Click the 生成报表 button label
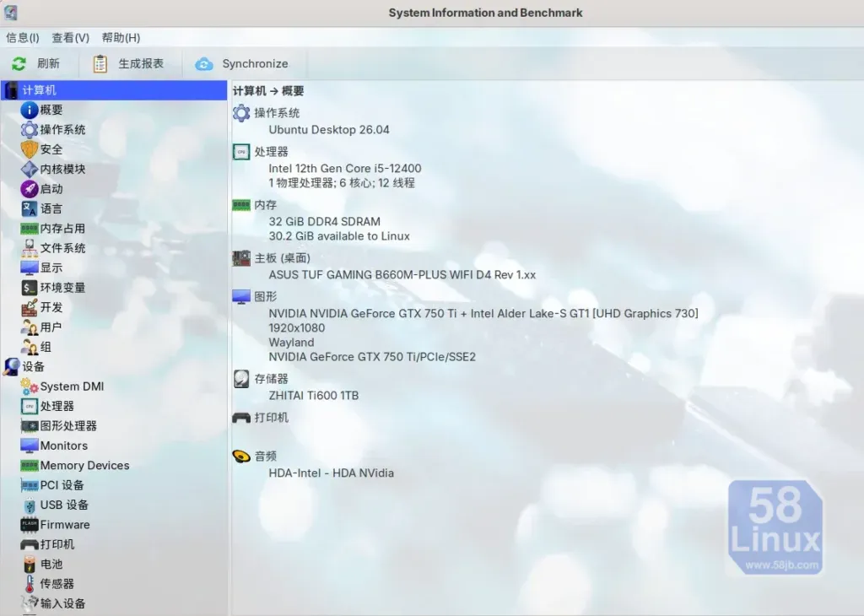The height and width of the screenshot is (616, 864). point(141,64)
